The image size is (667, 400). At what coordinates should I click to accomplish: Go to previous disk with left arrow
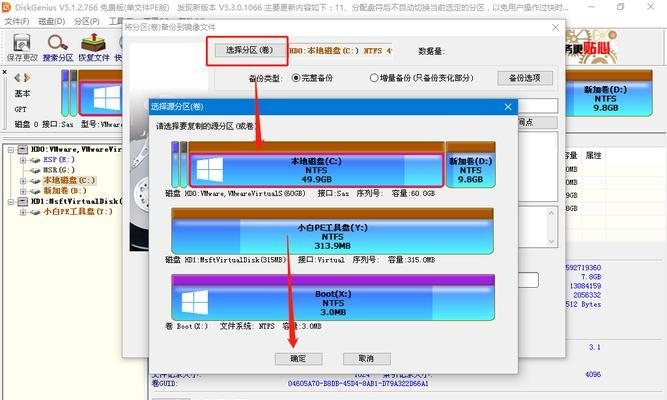[17, 78]
